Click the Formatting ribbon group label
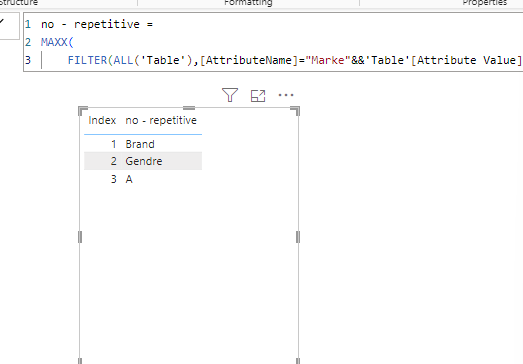523x364 pixels. point(248,3)
